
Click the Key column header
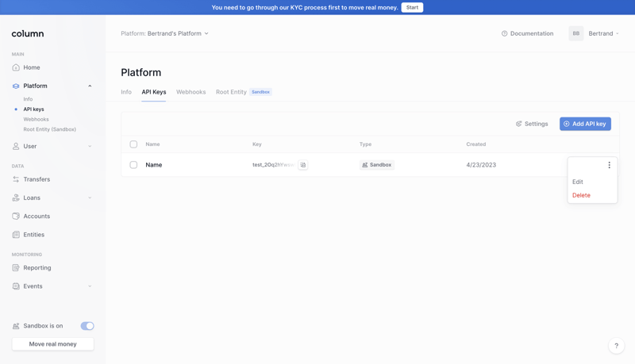click(x=256, y=144)
